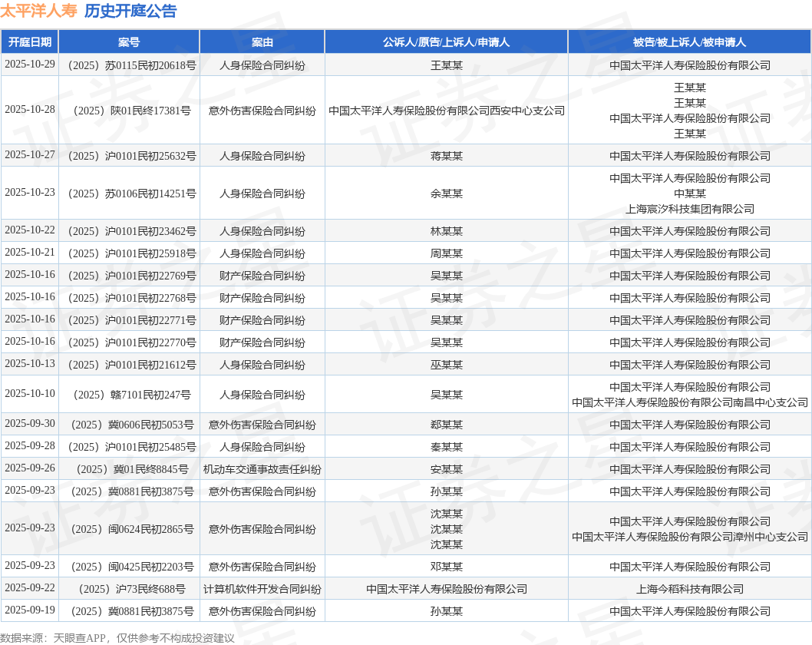This screenshot has height=645, width=812.
Task: Select the 案号 column header
Action: (x=129, y=42)
